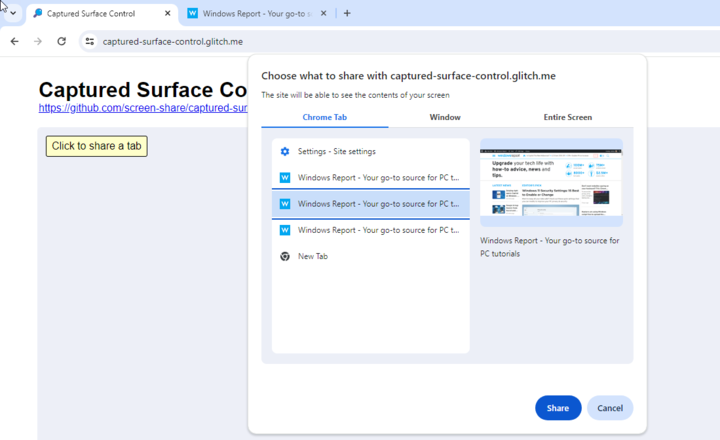Image resolution: width=720 pixels, height=440 pixels.
Task: Switch to the Windows Report browser tab
Action: pyautogui.click(x=257, y=14)
